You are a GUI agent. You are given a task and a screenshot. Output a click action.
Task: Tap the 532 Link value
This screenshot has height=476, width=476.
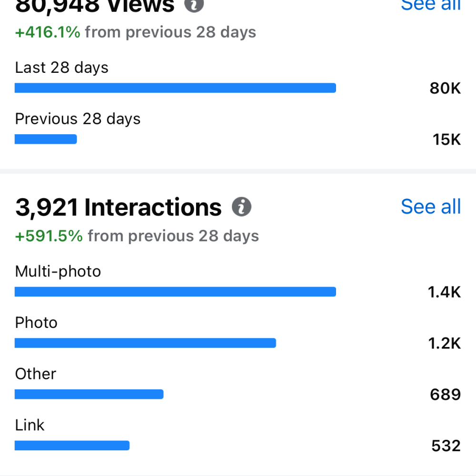[446, 446]
